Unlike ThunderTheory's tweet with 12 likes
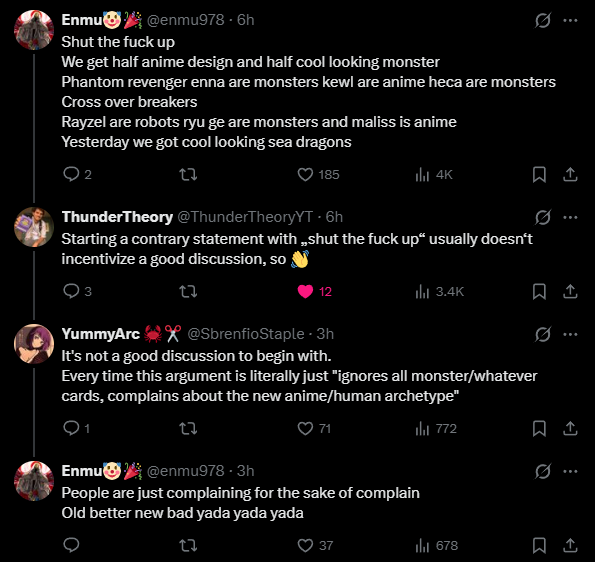 pyautogui.click(x=315, y=291)
